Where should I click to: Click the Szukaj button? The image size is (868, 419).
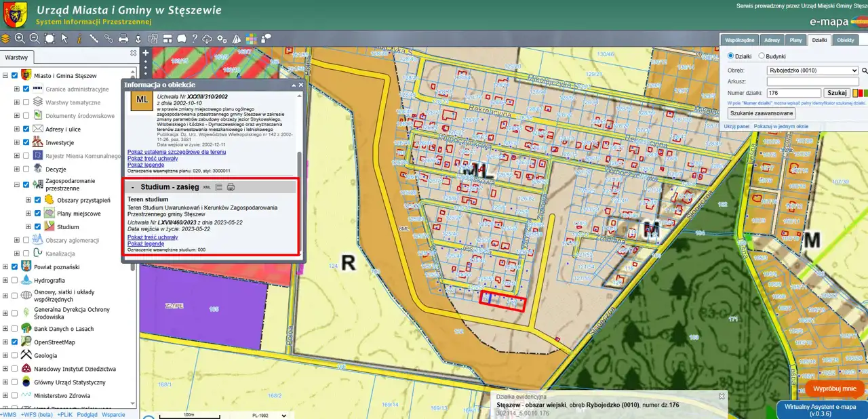(x=837, y=93)
